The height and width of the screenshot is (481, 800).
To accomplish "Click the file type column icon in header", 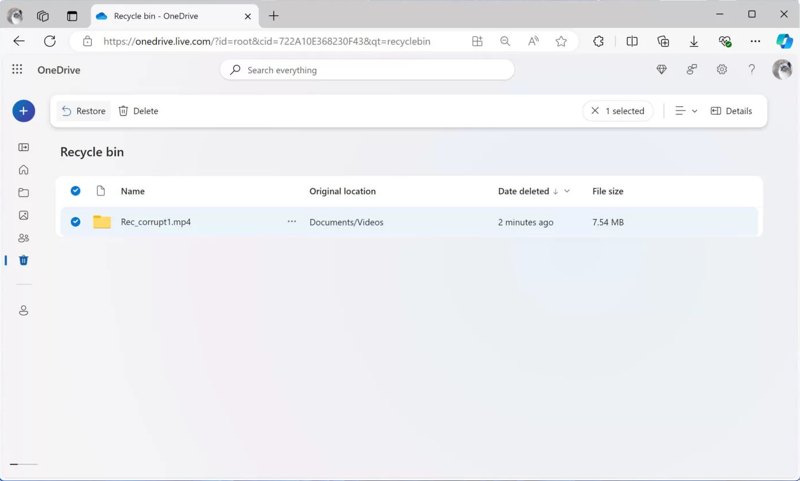I will (101, 191).
